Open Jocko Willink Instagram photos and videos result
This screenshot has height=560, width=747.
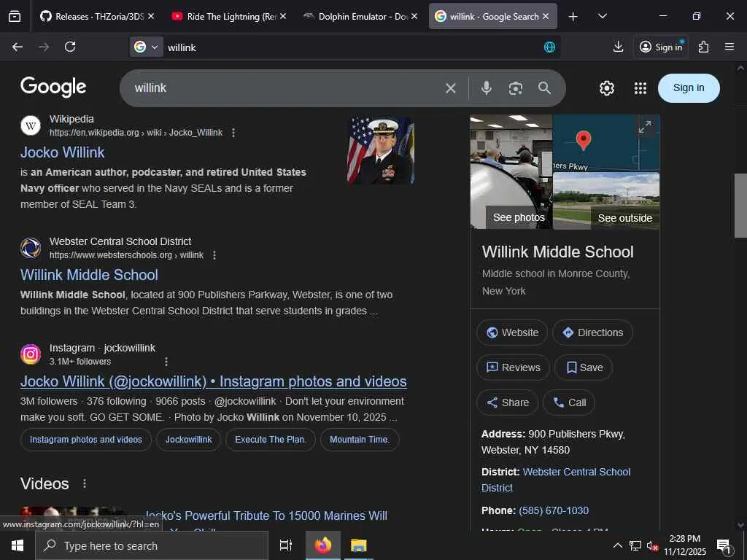point(214,381)
